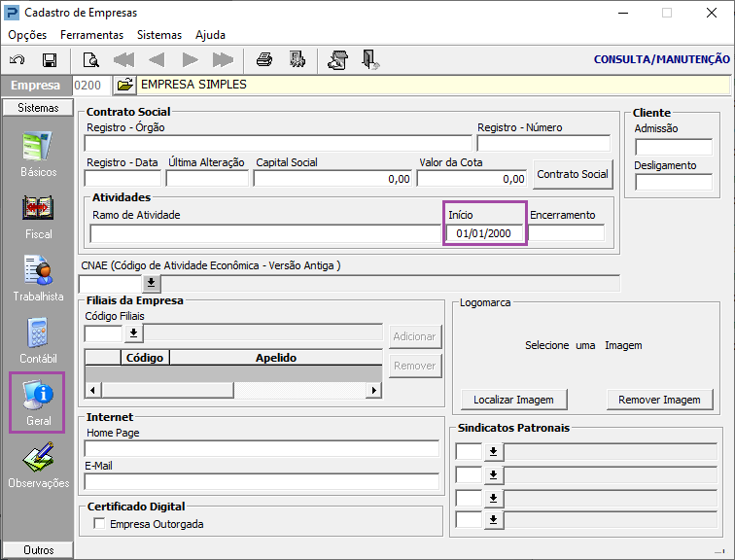Open first Sindicatos Patronais lookup dropdown
The image size is (735, 560).
[493, 452]
